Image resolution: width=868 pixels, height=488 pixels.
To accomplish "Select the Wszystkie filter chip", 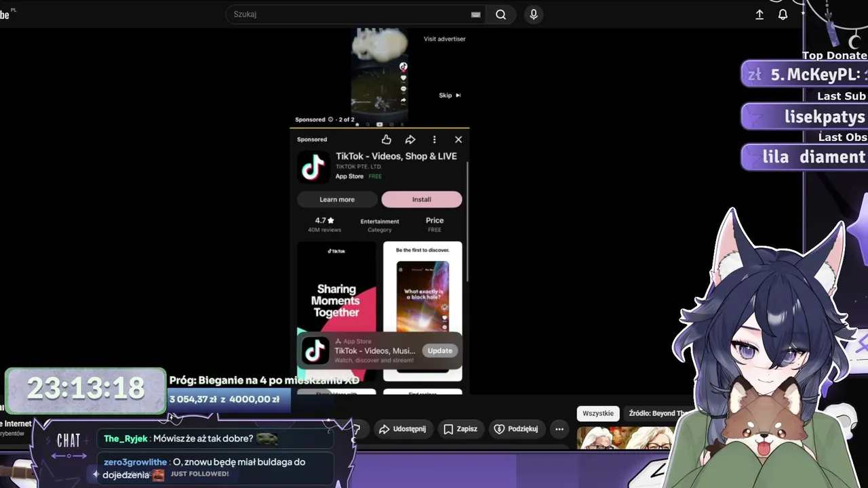I will click(x=598, y=413).
